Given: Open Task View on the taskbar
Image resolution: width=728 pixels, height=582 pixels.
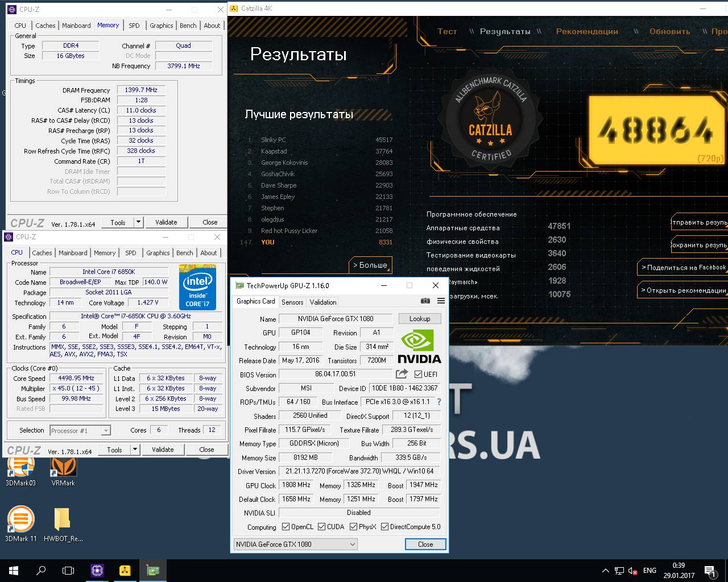Looking at the screenshot, I should click(68, 571).
